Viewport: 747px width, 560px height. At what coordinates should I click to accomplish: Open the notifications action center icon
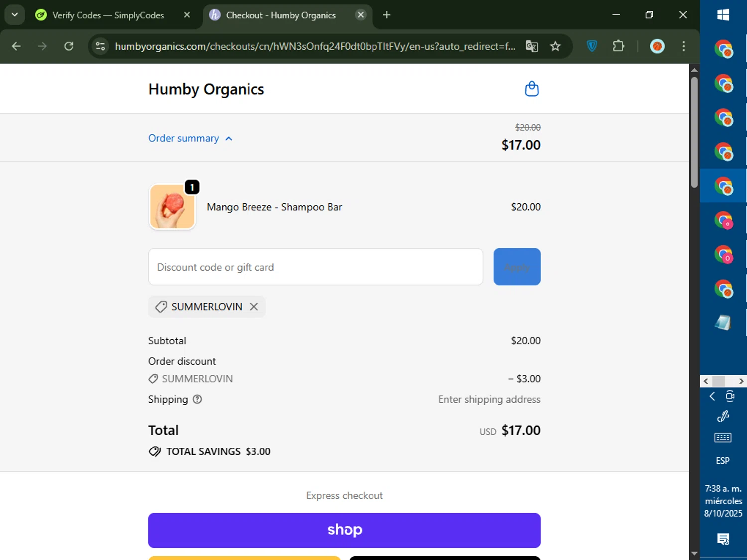[x=723, y=539]
